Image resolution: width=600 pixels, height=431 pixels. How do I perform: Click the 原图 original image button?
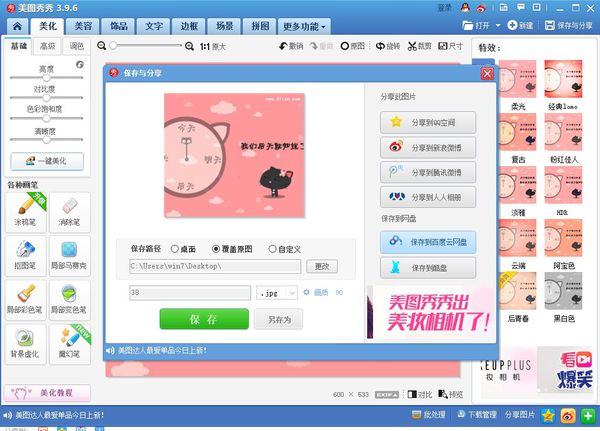[352, 46]
